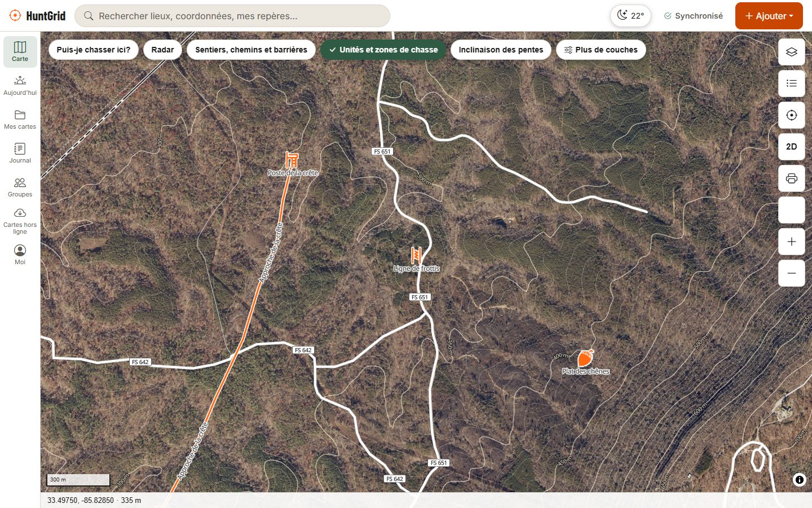This screenshot has width=812, height=508.
Task: Open the Journal section
Action: [20, 154]
